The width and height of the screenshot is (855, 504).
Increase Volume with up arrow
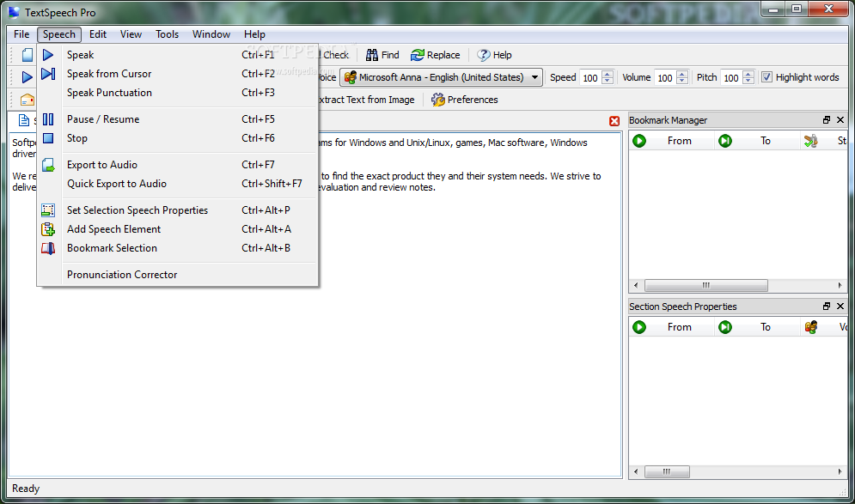682,74
